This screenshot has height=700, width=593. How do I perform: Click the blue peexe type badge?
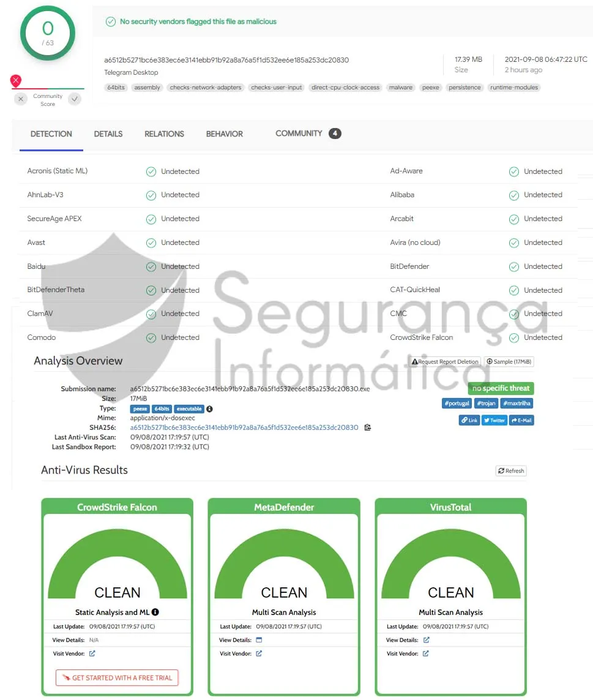coord(140,409)
